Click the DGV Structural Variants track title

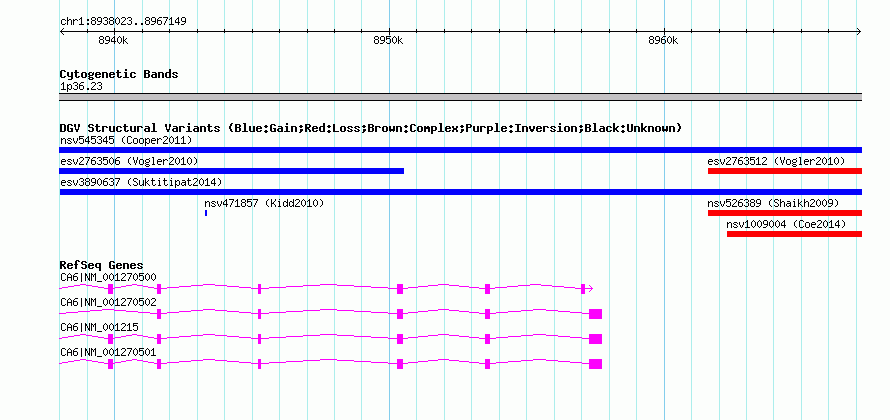click(370, 128)
